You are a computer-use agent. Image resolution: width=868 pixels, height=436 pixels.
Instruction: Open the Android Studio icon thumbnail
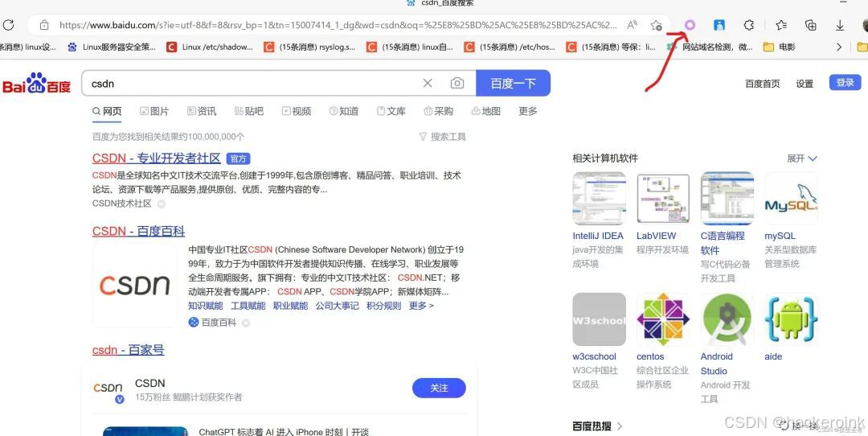click(727, 319)
